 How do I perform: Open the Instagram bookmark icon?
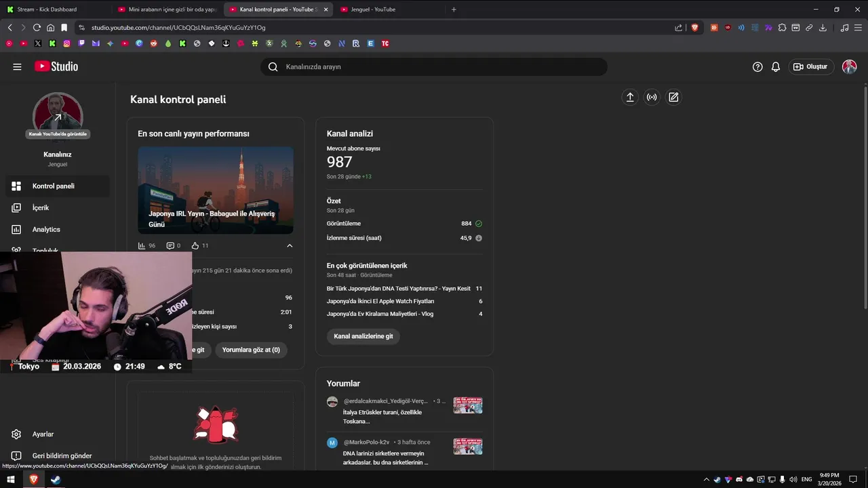[x=67, y=43]
